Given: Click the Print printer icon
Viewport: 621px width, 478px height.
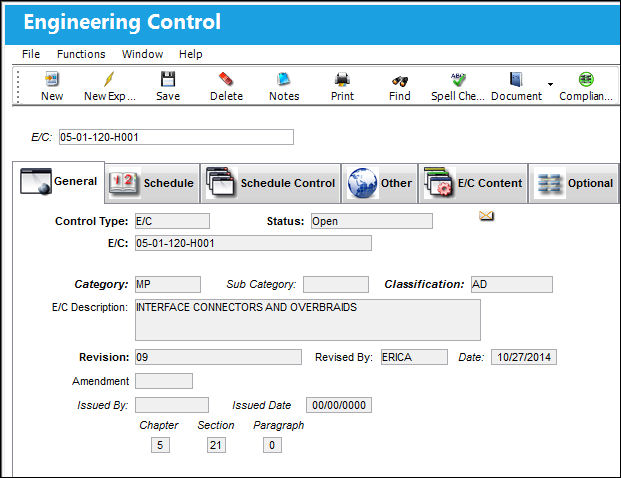Looking at the screenshot, I should click(342, 79).
